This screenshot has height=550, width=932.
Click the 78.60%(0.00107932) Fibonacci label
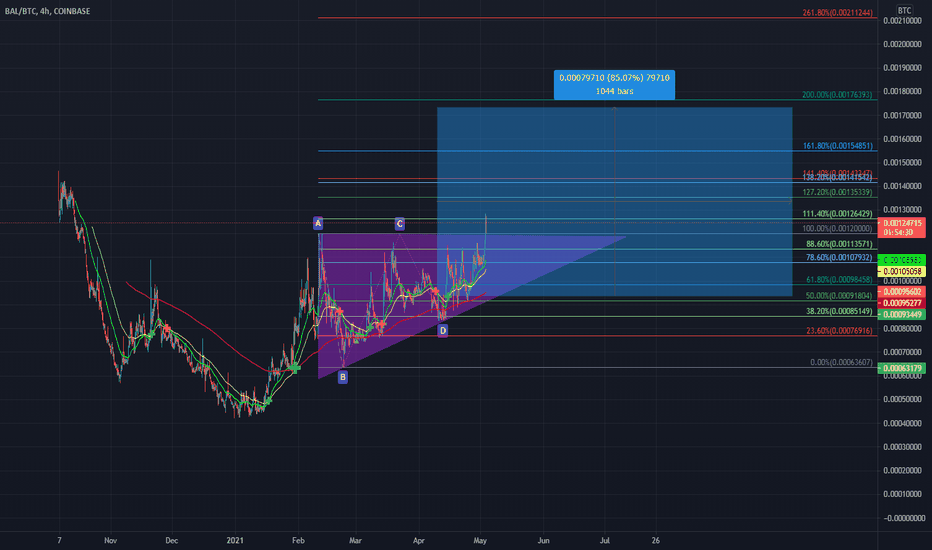point(839,257)
